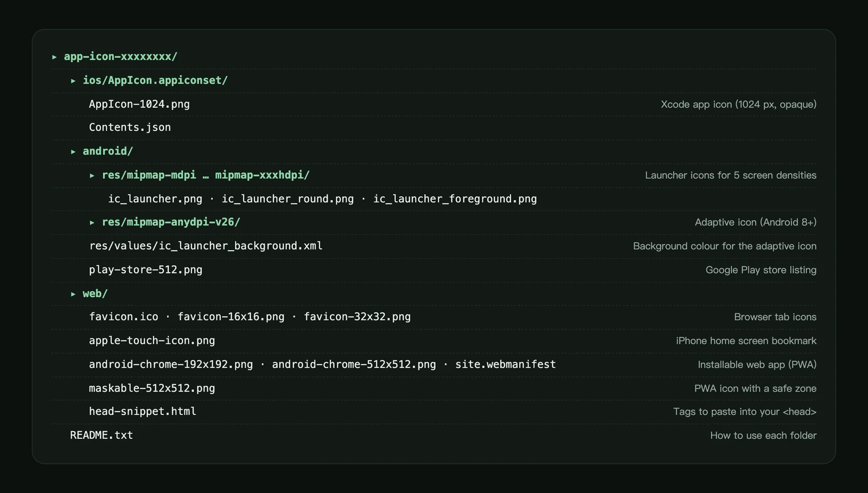Click the AppIcon-1024.png file

[139, 104]
